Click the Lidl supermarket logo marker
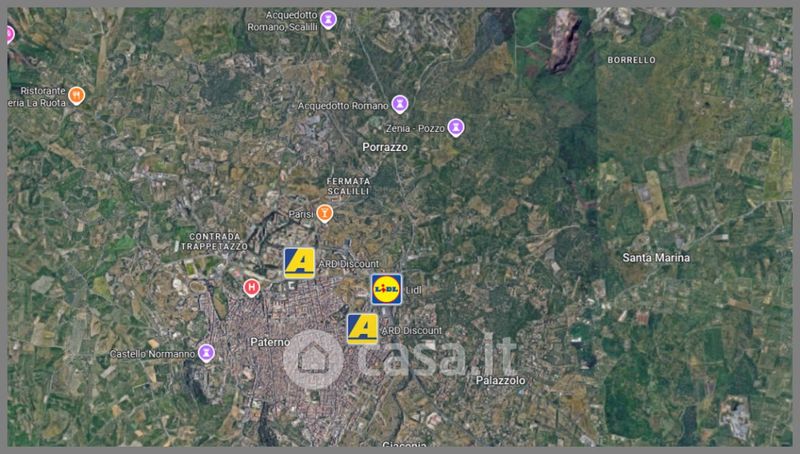Screen dimensions: 800x454 tap(386, 289)
